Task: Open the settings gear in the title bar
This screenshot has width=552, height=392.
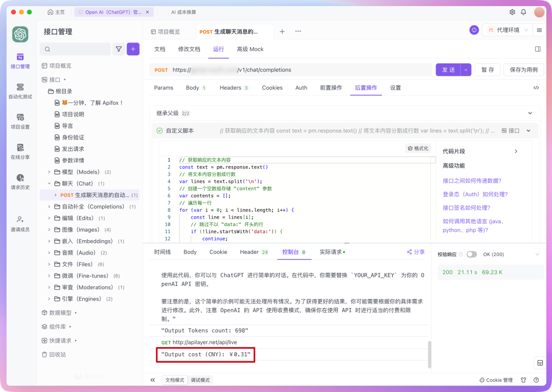Action: tap(512, 12)
